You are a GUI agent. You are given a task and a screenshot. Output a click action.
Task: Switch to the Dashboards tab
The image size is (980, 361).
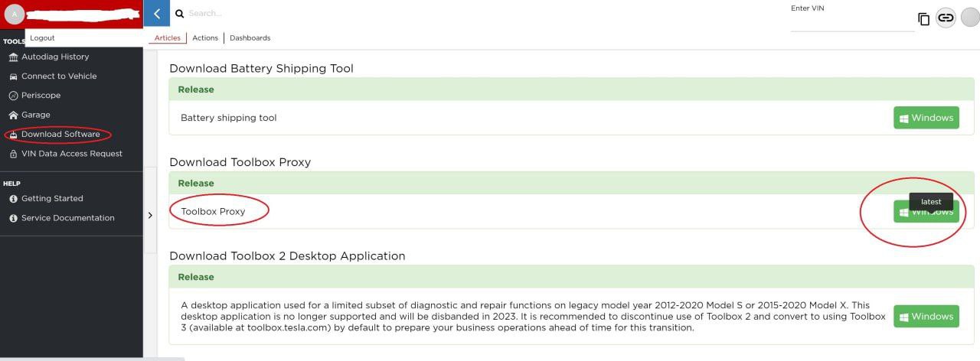click(250, 37)
